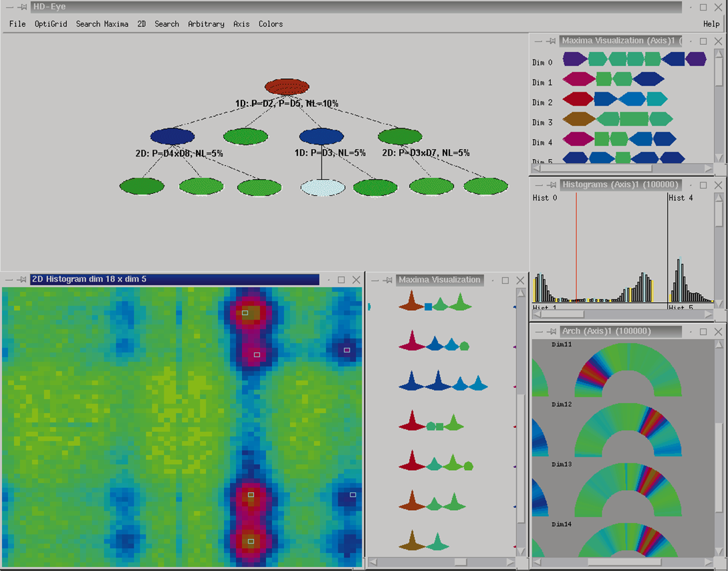Viewport: 728px width, 571px height.
Task: Pin the main HD-Eye window
Action: tap(21, 7)
